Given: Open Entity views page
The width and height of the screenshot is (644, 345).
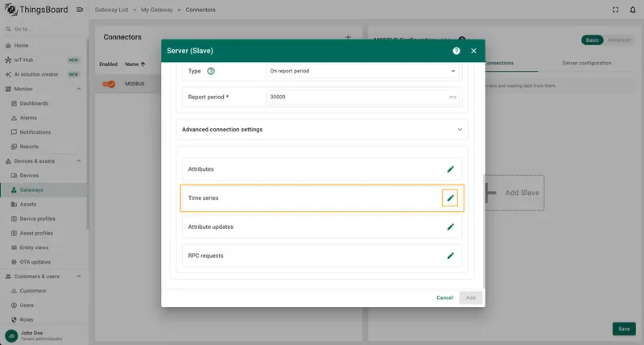Looking at the screenshot, I should coord(43,247).
